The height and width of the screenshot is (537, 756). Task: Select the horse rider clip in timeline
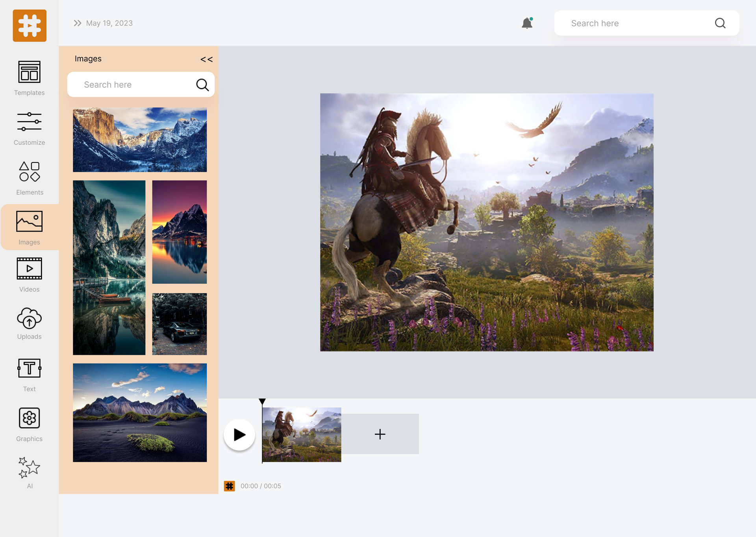pos(302,435)
